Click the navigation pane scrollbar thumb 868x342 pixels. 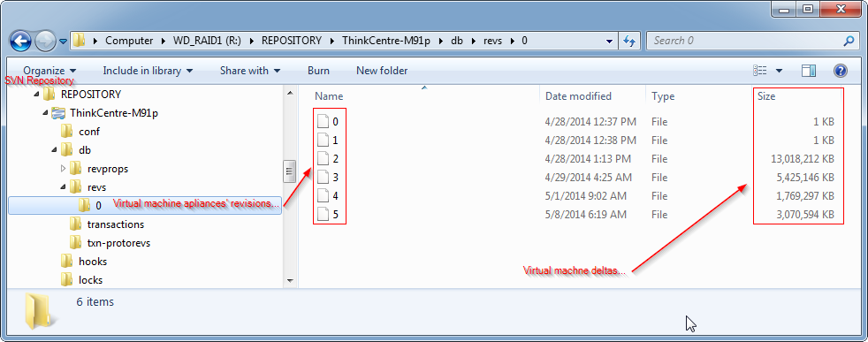pyautogui.click(x=289, y=171)
